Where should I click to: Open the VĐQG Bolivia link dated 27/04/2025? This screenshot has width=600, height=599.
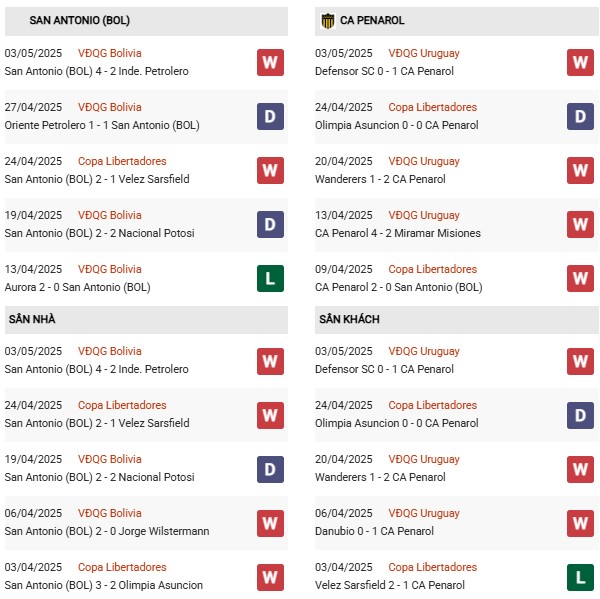tap(109, 107)
